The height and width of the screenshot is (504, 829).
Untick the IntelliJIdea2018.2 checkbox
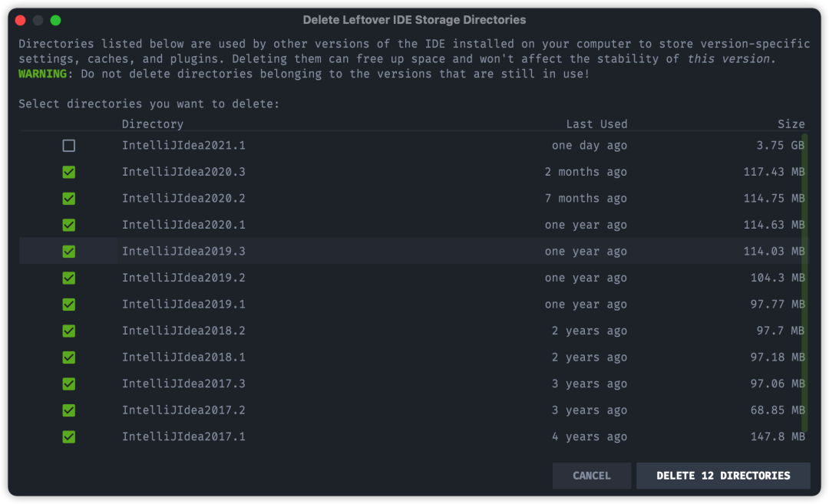(x=69, y=331)
